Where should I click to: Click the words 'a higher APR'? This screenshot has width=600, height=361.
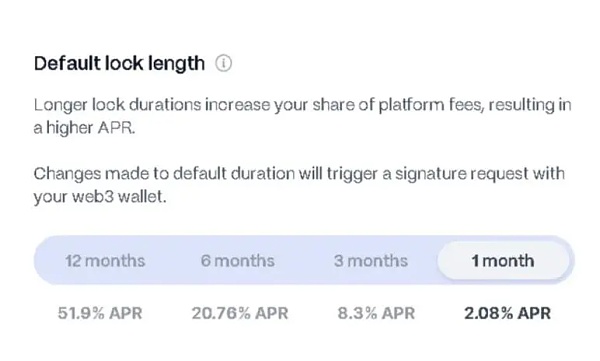84,128
